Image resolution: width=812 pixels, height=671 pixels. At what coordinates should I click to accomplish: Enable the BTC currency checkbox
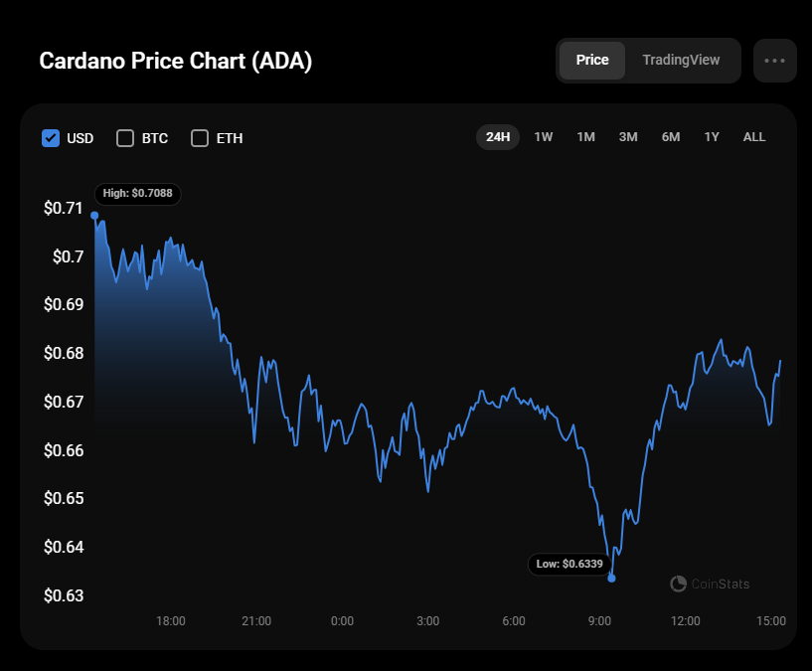pyautogui.click(x=125, y=138)
